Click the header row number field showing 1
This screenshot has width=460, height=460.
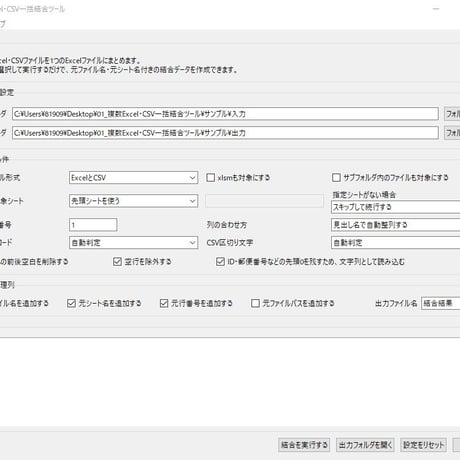pos(93,225)
